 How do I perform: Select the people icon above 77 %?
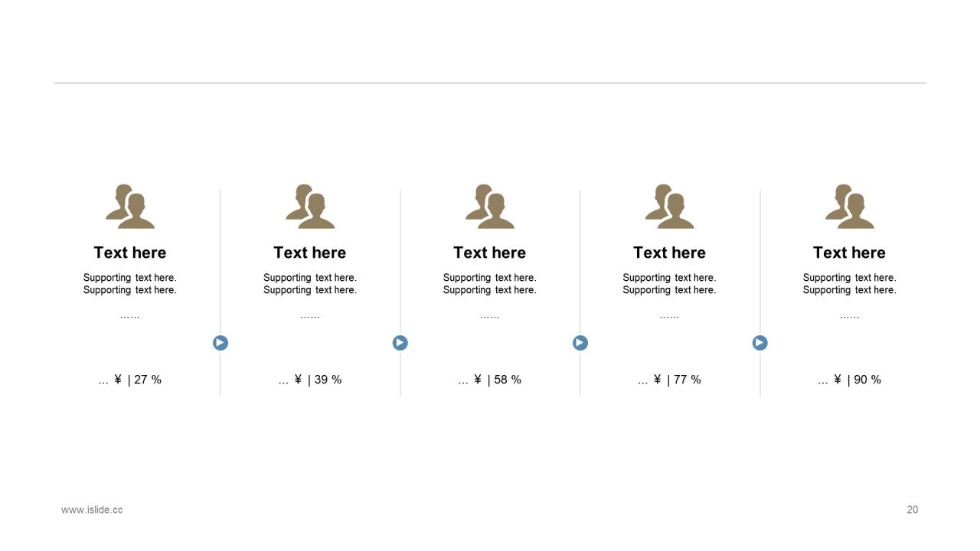670,207
